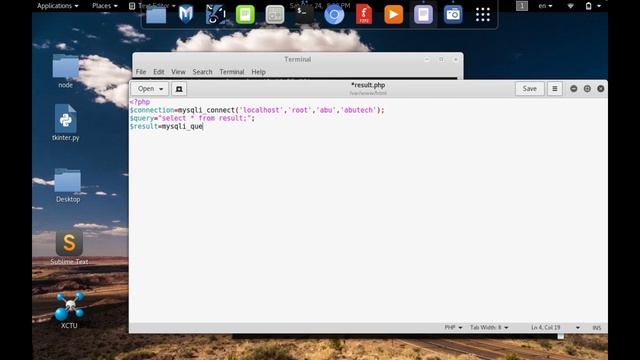
Task: Click the Terminal window title bar
Action: click(298, 59)
